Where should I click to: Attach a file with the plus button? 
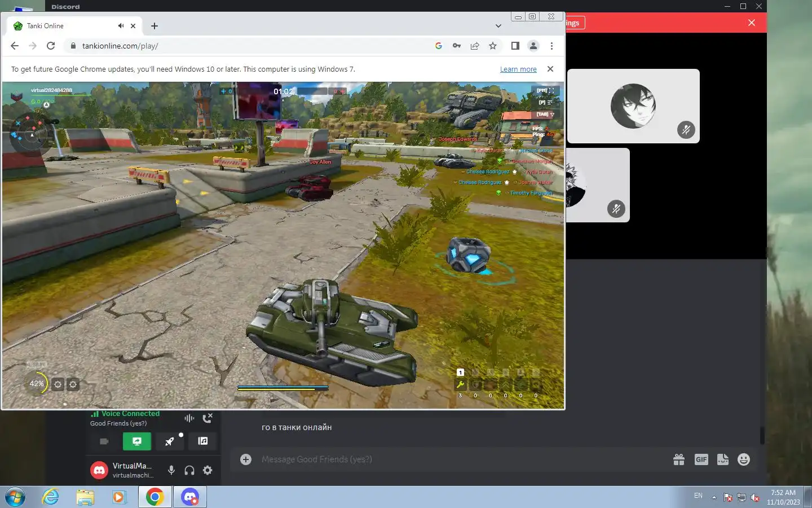(x=246, y=459)
